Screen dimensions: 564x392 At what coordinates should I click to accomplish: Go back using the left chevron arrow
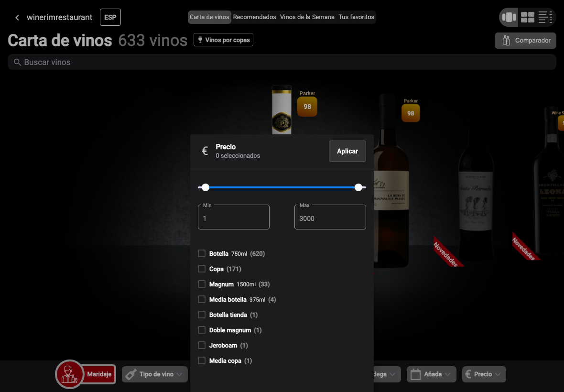click(x=17, y=17)
